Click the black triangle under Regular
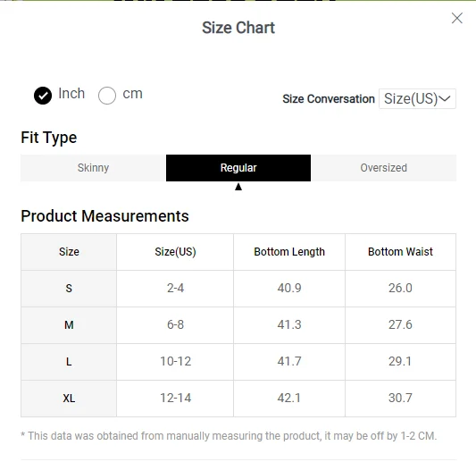Image resolution: width=476 pixels, height=462 pixels. (238, 187)
